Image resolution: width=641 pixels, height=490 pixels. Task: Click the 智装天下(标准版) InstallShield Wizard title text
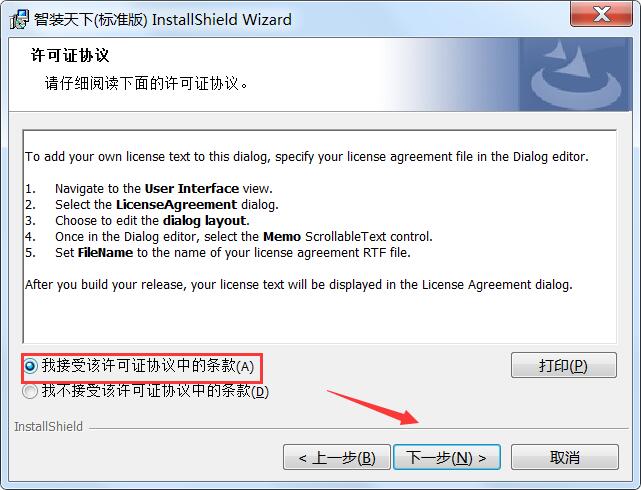(163, 19)
